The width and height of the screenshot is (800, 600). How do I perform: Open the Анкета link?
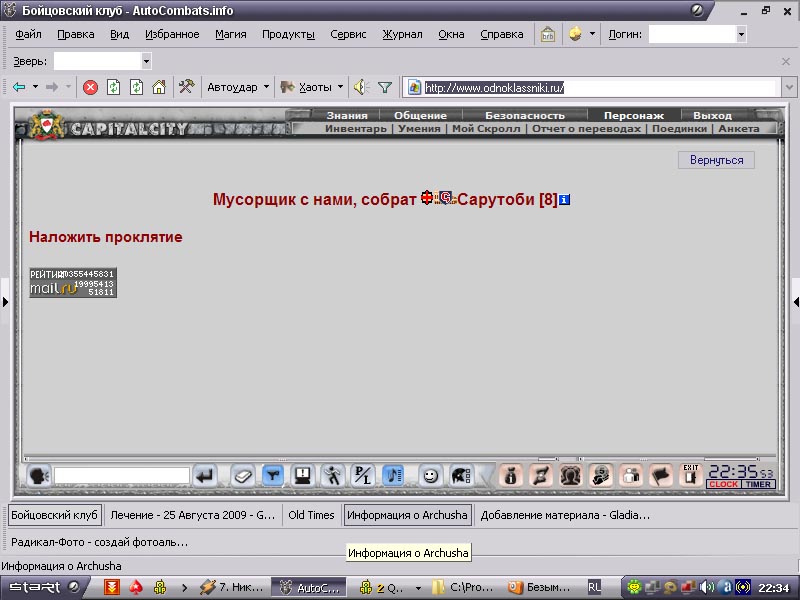click(x=739, y=129)
